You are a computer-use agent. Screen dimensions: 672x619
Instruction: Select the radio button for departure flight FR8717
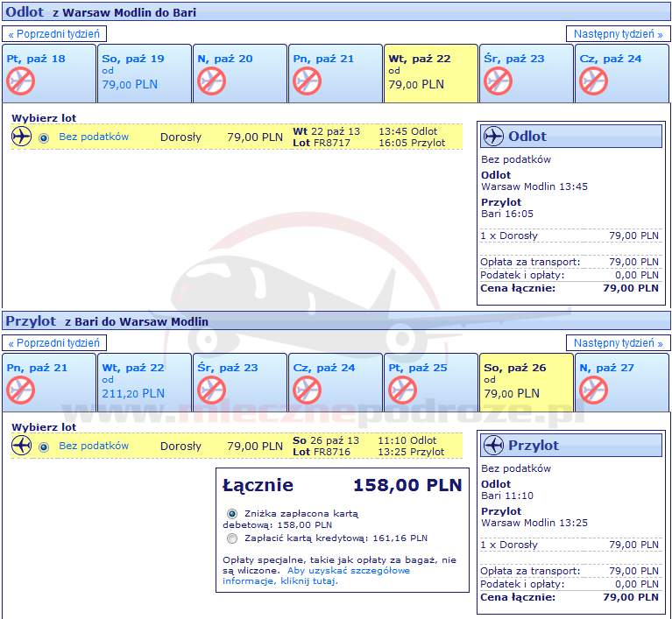pos(44,137)
